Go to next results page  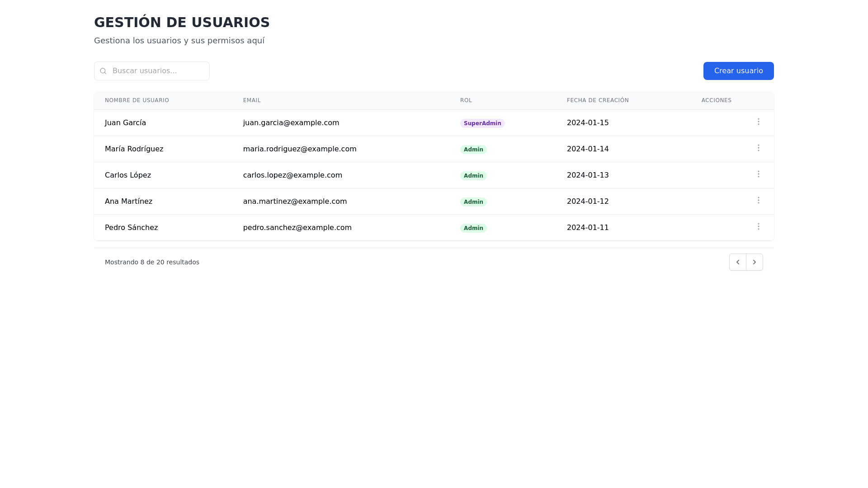click(754, 262)
